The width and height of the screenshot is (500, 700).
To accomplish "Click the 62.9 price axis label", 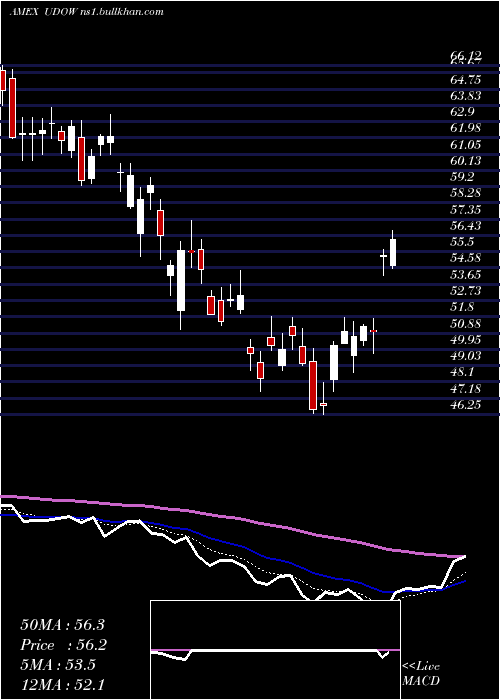I will pyautogui.click(x=463, y=112).
